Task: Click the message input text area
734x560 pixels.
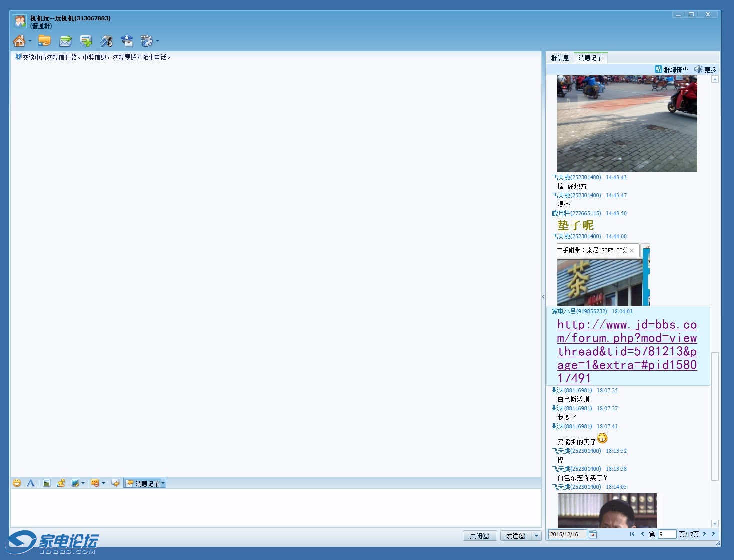Action: click(x=276, y=507)
